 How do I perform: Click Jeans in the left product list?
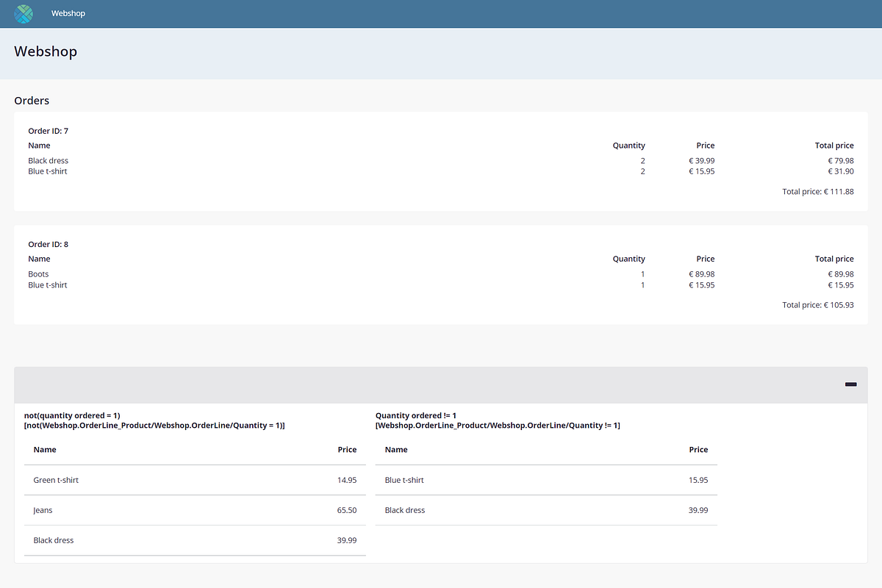[42, 509]
